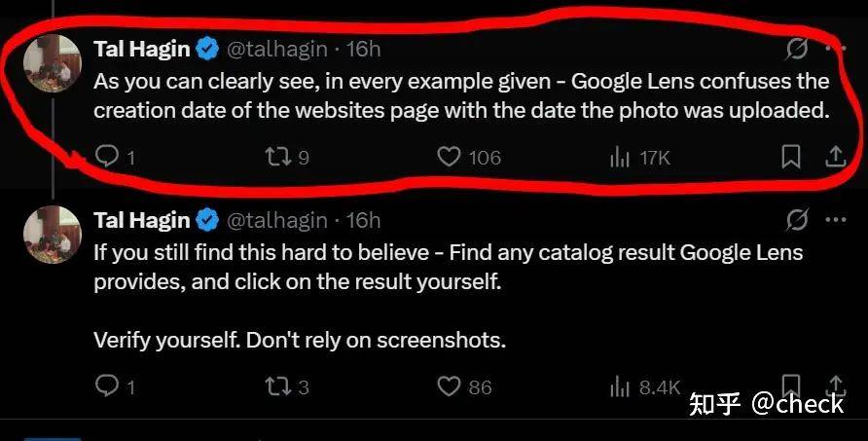
Task: Share the first tweet via upload icon
Action: [x=835, y=158]
